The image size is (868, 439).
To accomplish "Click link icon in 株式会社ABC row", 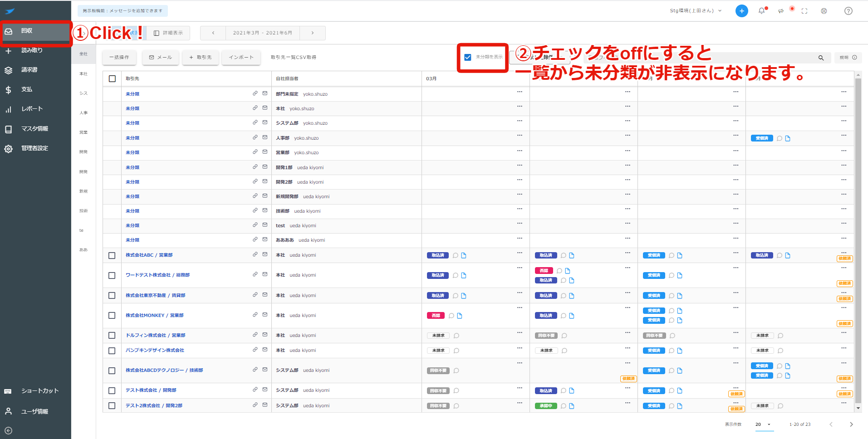I will [x=255, y=254].
